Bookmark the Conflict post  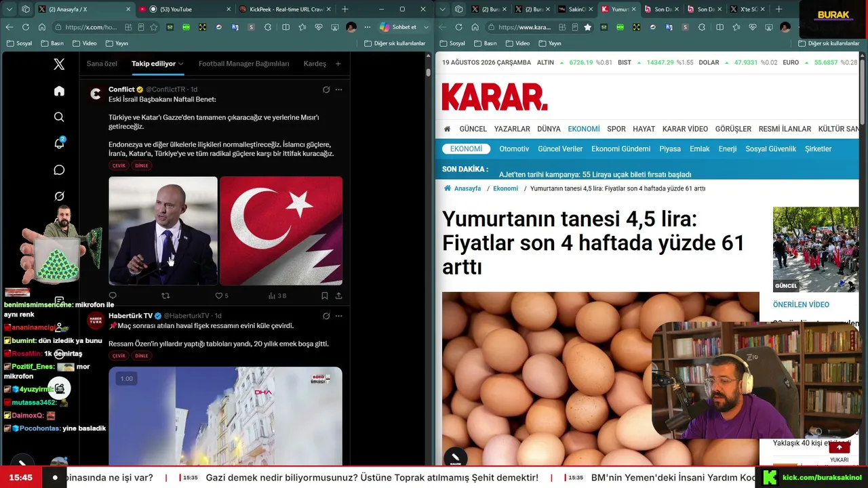pyautogui.click(x=324, y=296)
